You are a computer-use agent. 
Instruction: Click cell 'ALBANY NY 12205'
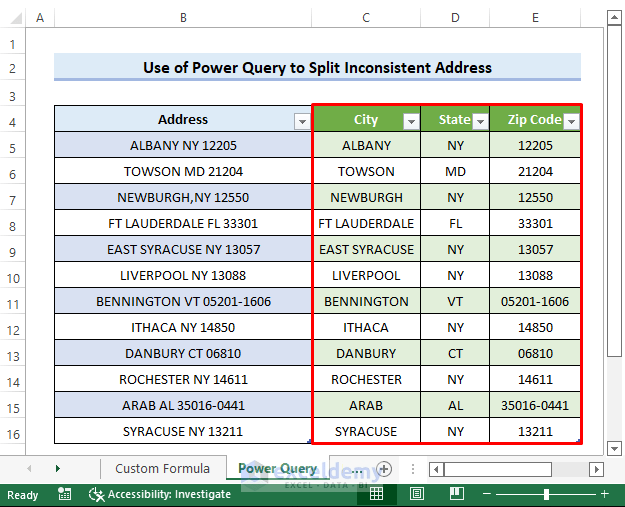183,145
